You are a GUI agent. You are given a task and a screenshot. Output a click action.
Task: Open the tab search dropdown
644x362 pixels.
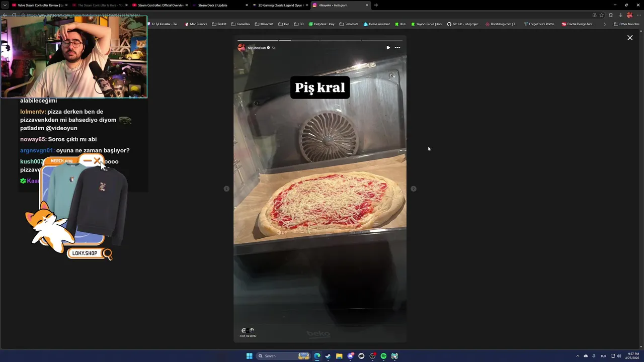pyautogui.click(x=5, y=5)
